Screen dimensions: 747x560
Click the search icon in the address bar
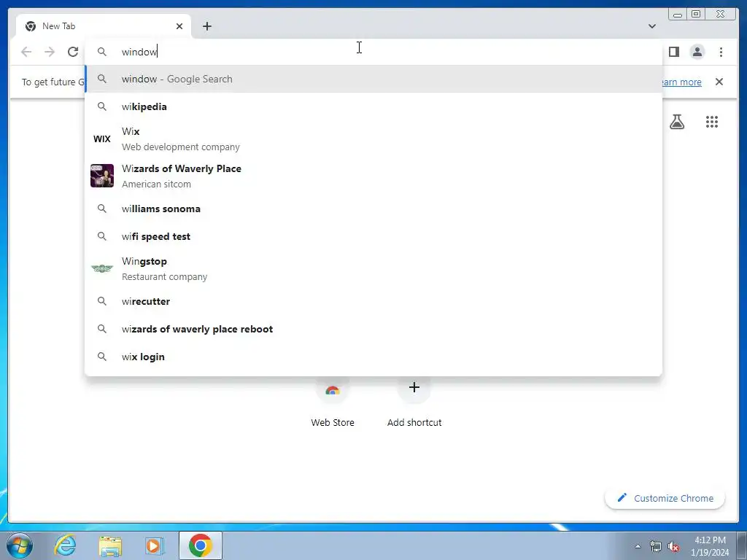(102, 52)
